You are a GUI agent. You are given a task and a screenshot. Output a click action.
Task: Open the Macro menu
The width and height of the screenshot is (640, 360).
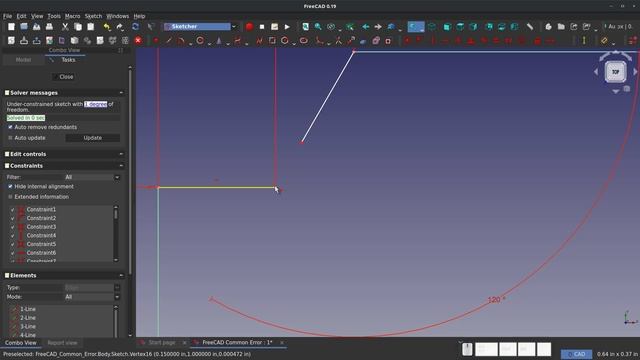tap(72, 16)
